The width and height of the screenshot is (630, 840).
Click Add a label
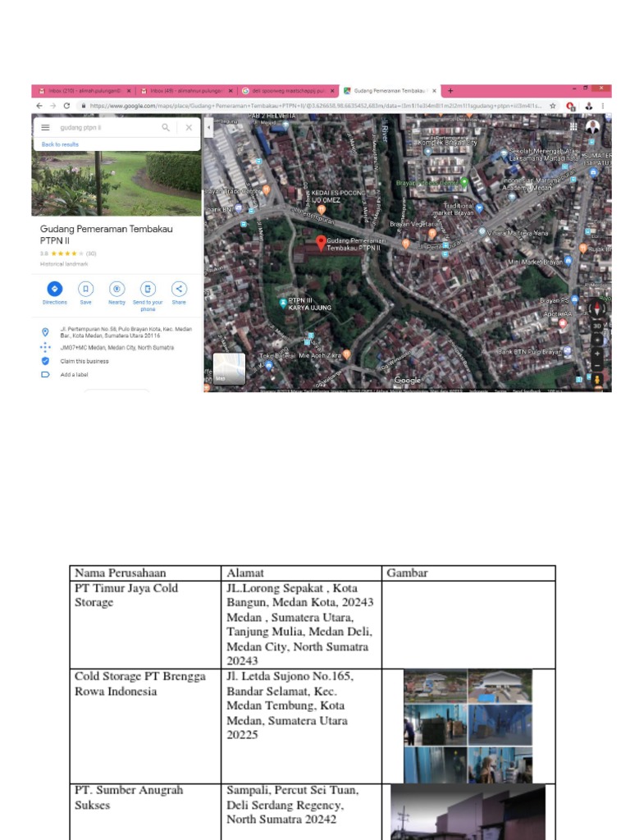[74, 374]
